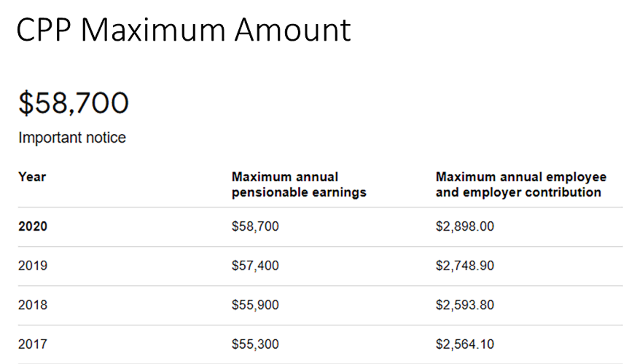The image size is (629, 364).
Task: Select the 2020 row label
Action: click(33, 226)
